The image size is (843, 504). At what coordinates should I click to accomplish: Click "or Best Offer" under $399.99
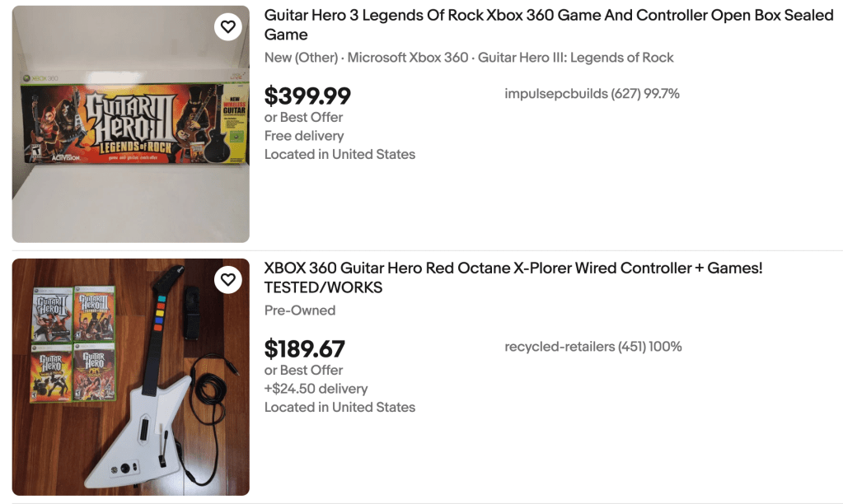(303, 117)
